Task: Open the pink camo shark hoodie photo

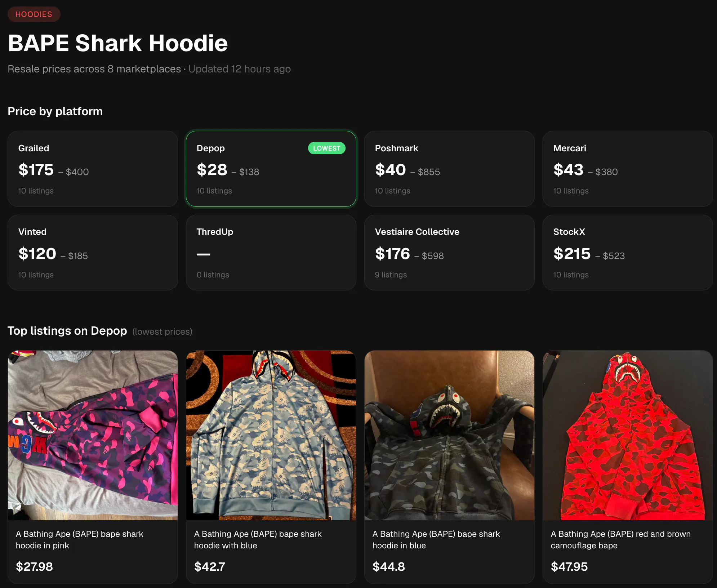Action: [93, 435]
